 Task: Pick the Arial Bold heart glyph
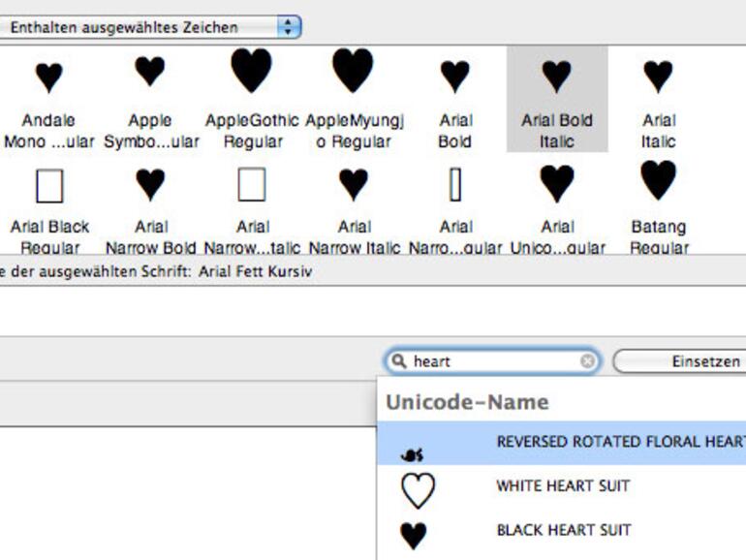pos(454,77)
